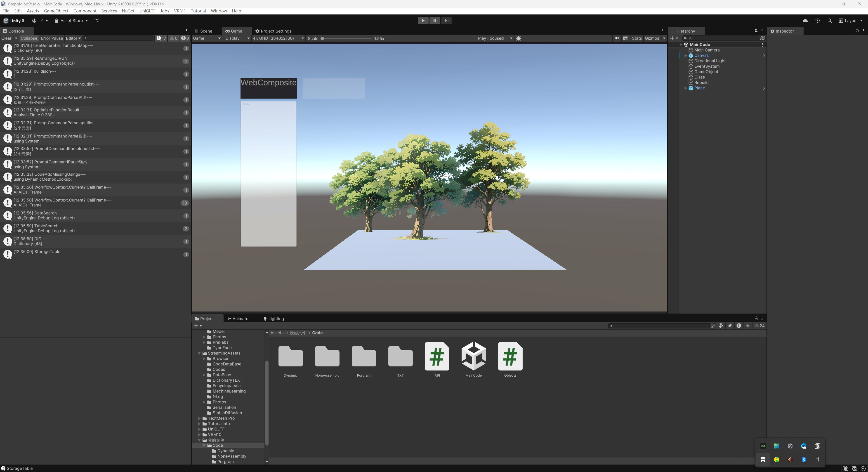Toggle Collapse in the Console
The image size is (868, 472).
[x=29, y=38]
